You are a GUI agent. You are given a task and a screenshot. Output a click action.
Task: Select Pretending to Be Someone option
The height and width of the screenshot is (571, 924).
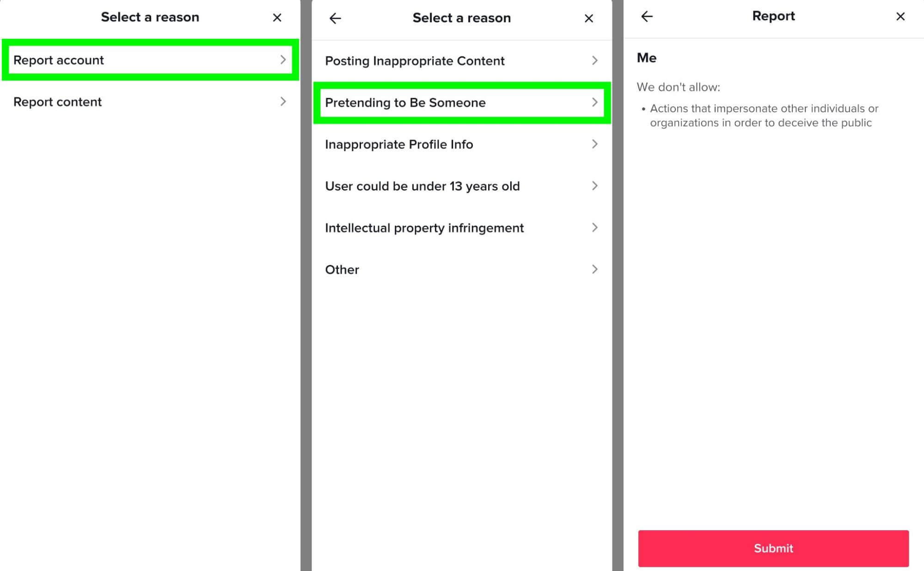point(461,102)
